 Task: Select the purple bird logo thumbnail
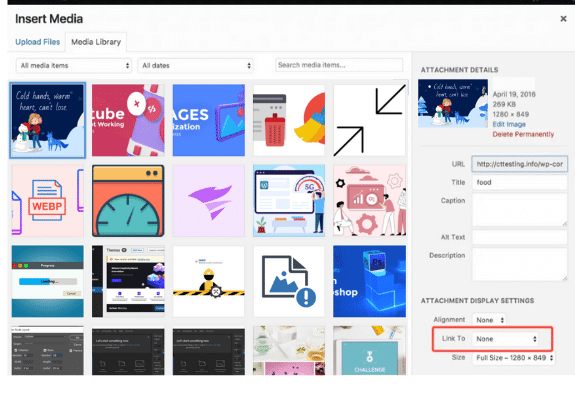(209, 201)
